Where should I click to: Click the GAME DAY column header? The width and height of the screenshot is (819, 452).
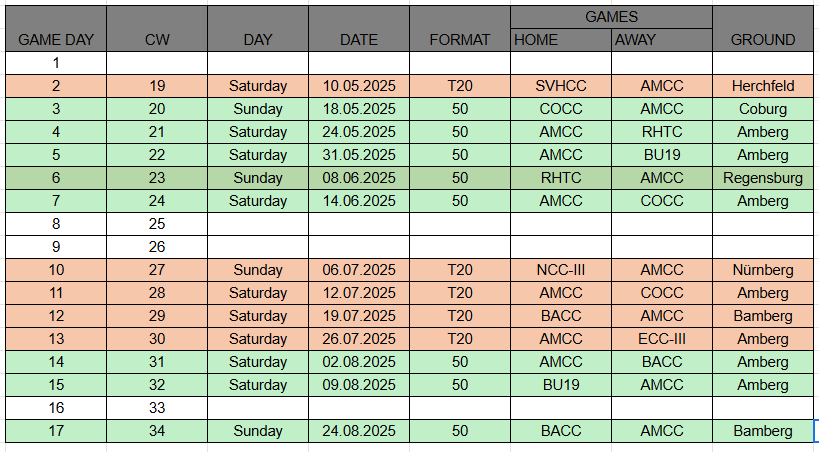pos(56,40)
